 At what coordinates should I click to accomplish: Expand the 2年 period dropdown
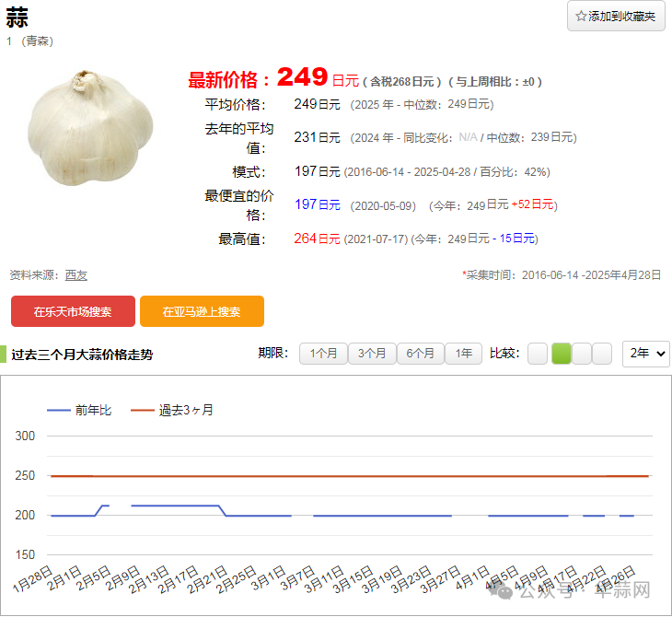tap(645, 354)
